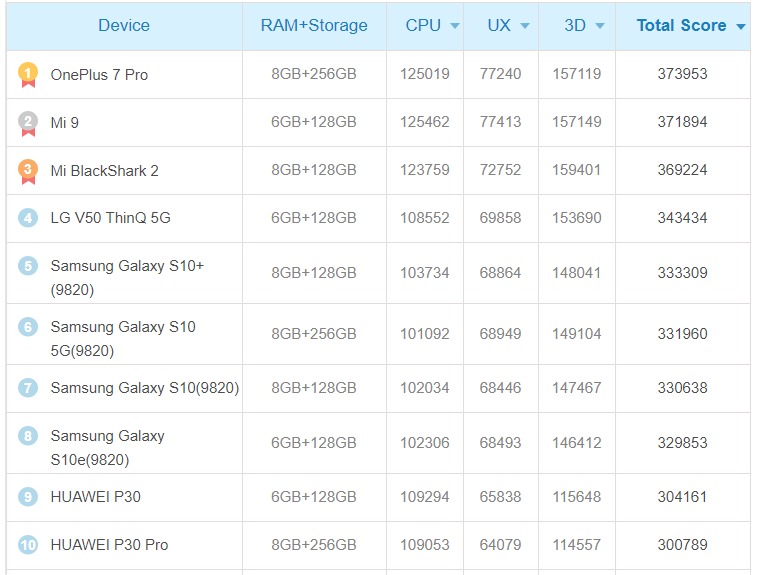Select the Device column header

pos(124,26)
